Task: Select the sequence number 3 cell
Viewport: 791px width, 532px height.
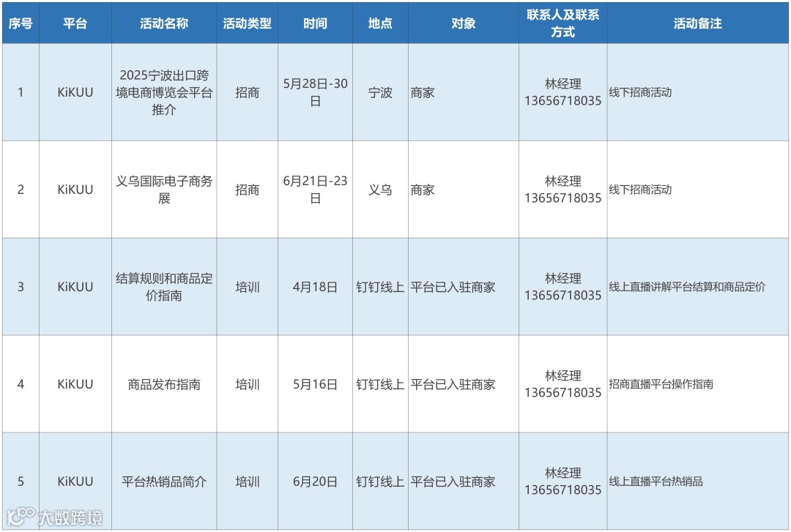Action: (21, 287)
